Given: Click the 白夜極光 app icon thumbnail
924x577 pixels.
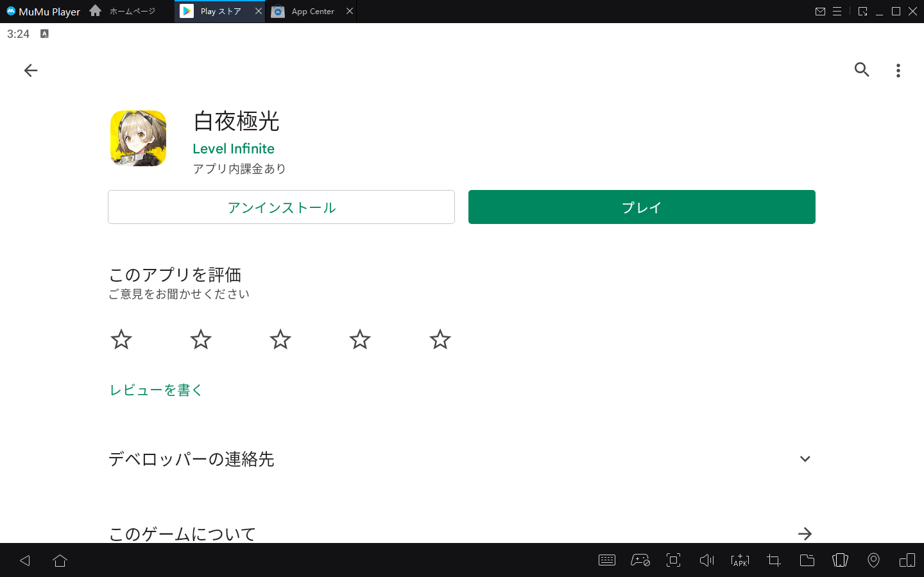Looking at the screenshot, I should click(139, 139).
